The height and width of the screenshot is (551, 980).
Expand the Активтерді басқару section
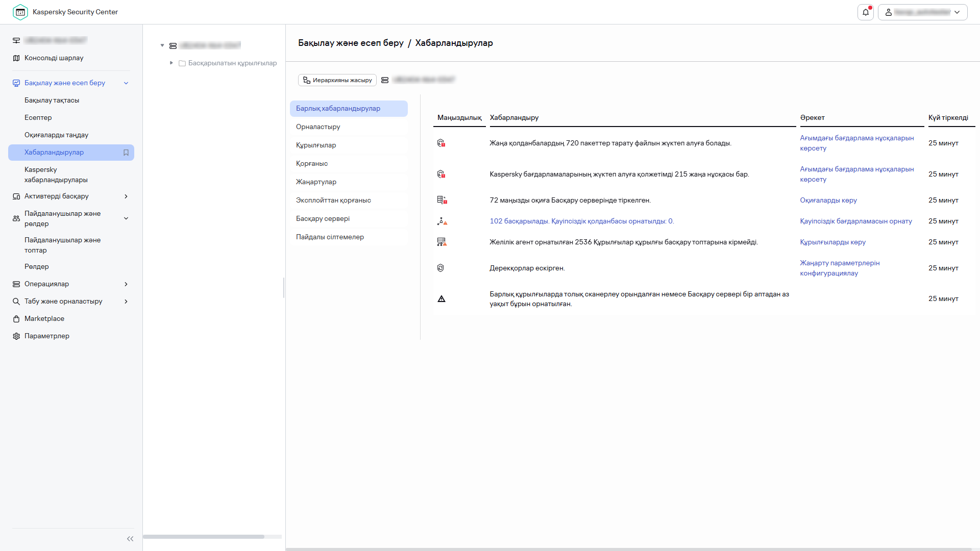(126, 196)
